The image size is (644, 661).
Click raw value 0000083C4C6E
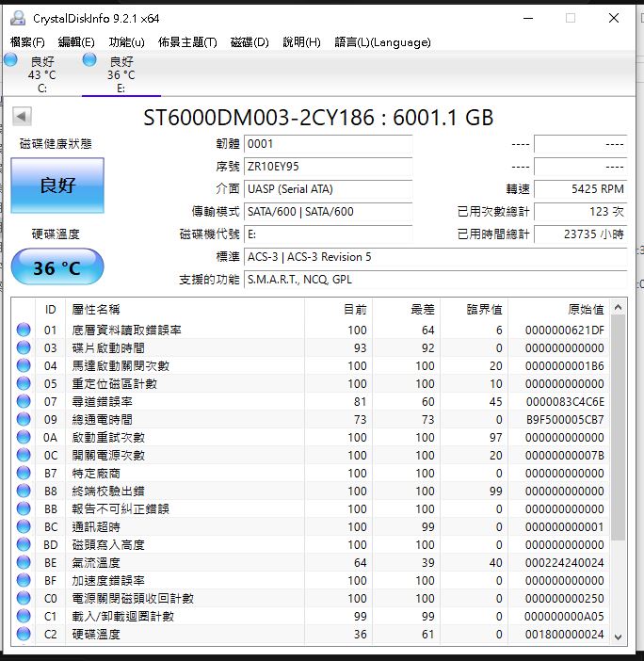click(x=565, y=402)
